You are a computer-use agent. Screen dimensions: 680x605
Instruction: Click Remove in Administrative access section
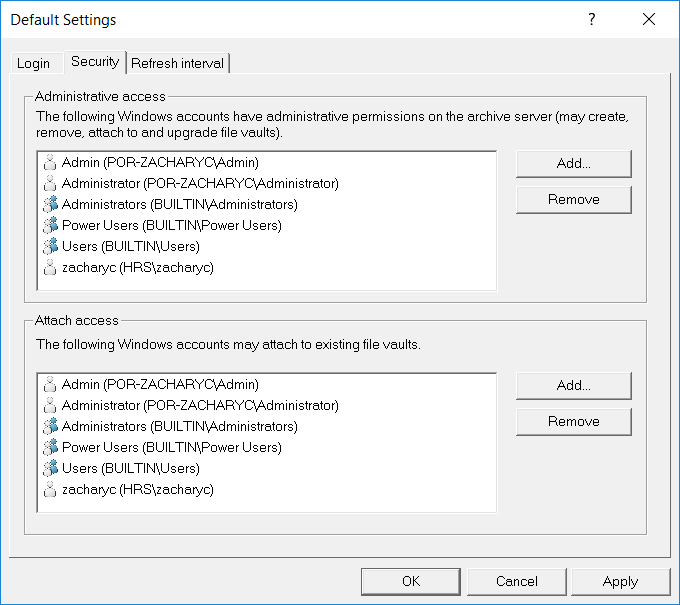click(x=573, y=199)
